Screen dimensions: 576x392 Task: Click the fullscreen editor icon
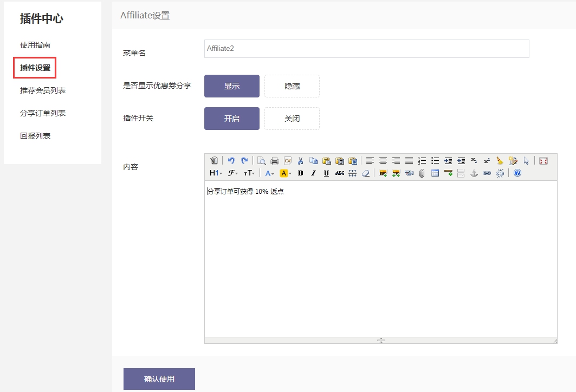[x=543, y=161]
